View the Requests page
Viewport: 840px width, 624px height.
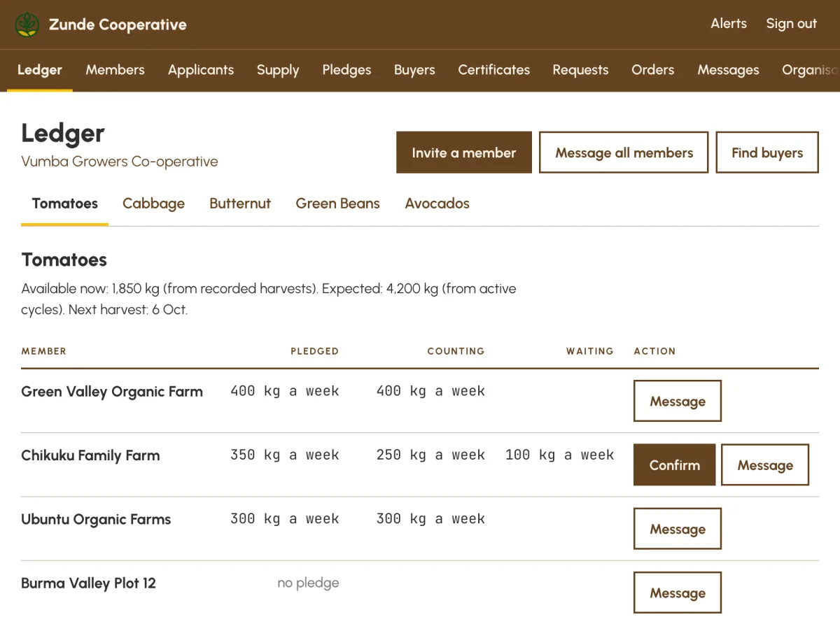pyautogui.click(x=580, y=70)
